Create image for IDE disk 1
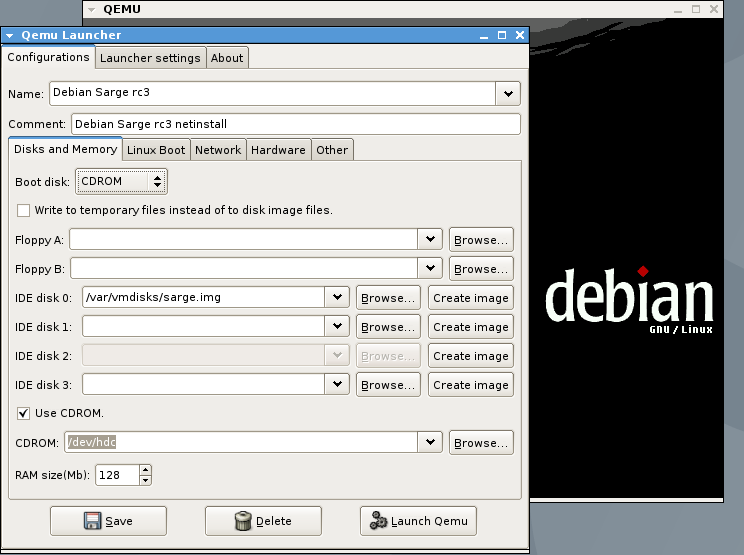This screenshot has width=744, height=555. pyautogui.click(x=471, y=326)
